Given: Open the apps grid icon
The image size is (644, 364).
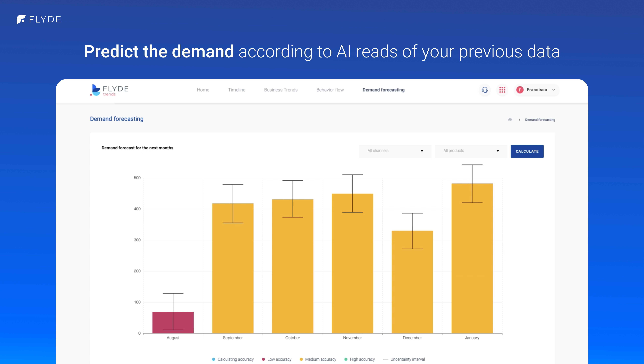Looking at the screenshot, I should pos(502,90).
